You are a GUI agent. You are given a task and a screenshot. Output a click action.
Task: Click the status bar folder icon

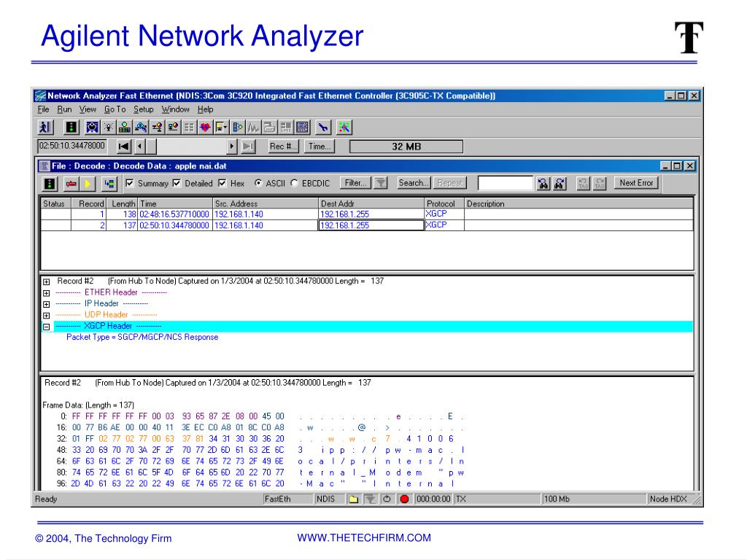click(354, 499)
